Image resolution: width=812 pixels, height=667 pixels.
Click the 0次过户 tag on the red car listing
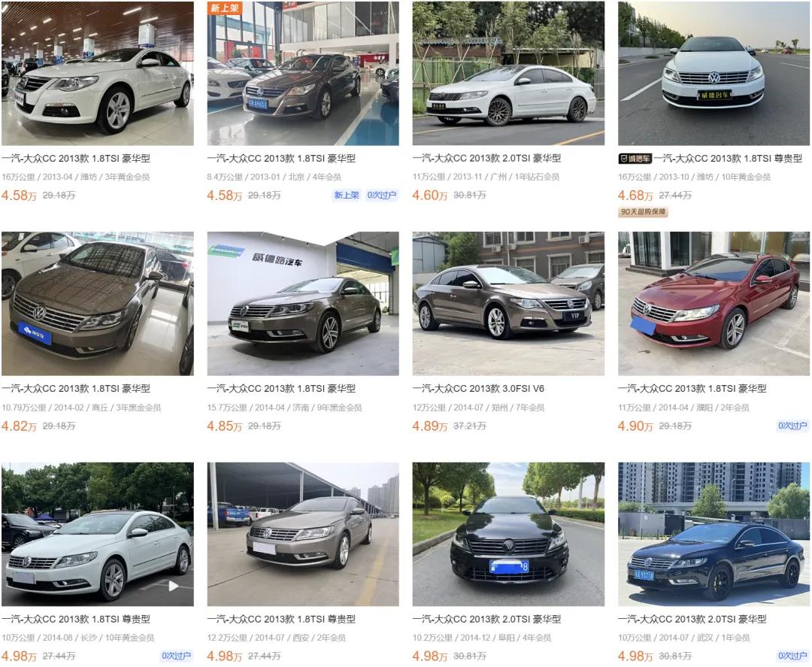click(x=792, y=426)
